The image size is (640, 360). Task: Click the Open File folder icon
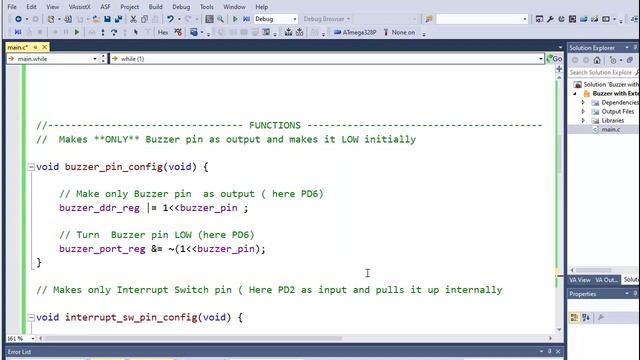pyautogui.click(x=96, y=19)
